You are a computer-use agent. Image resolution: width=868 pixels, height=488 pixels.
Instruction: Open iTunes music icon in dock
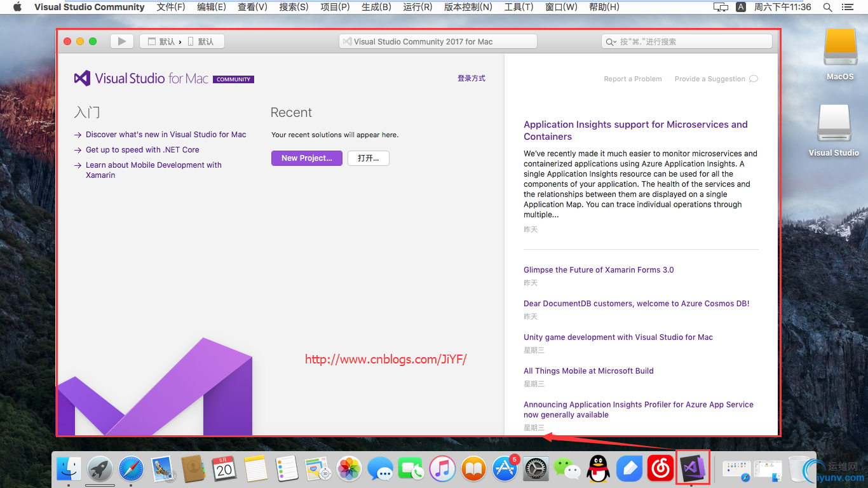click(442, 469)
